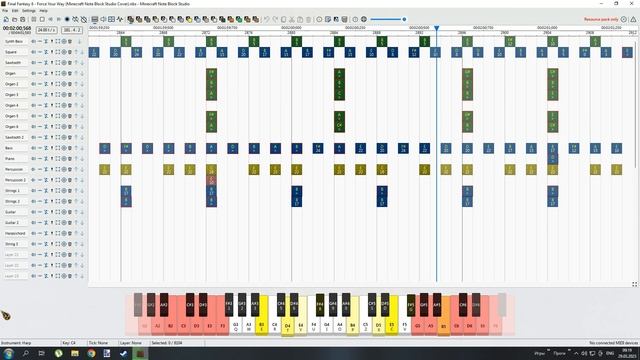Click the warning triangle icon at top right
This screenshot has width=640, height=360.
point(633,19)
